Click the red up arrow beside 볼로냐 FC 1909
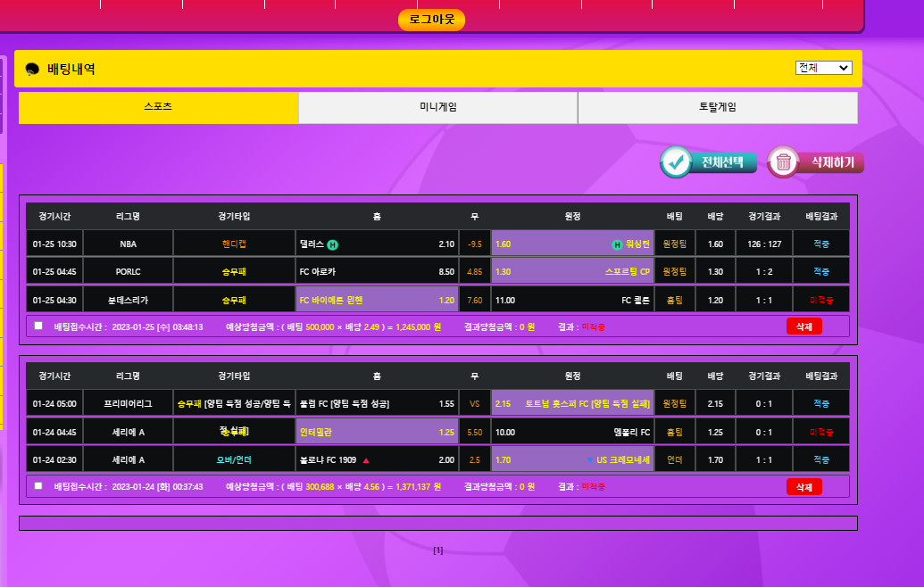The image size is (924, 587). (x=366, y=460)
